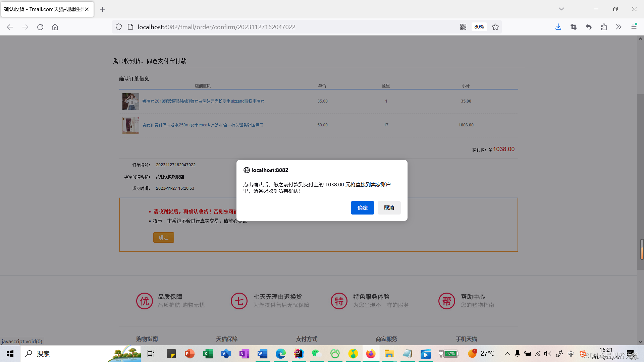644x362 pixels.
Task: Open Task View on the taskbar
Action: (151, 354)
